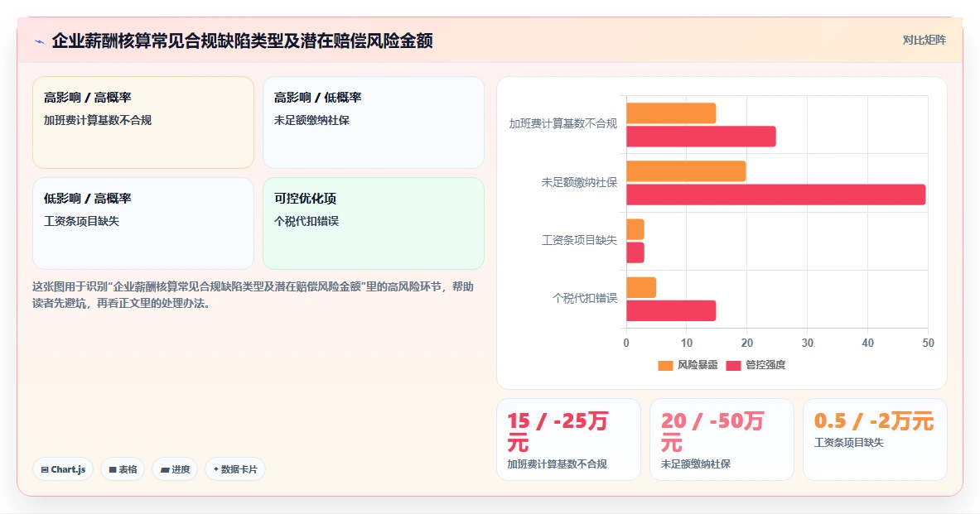Open the 15 / -25万元 data card
Image resolution: width=980 pixels, height=514 pixels.
click(568, 440)
